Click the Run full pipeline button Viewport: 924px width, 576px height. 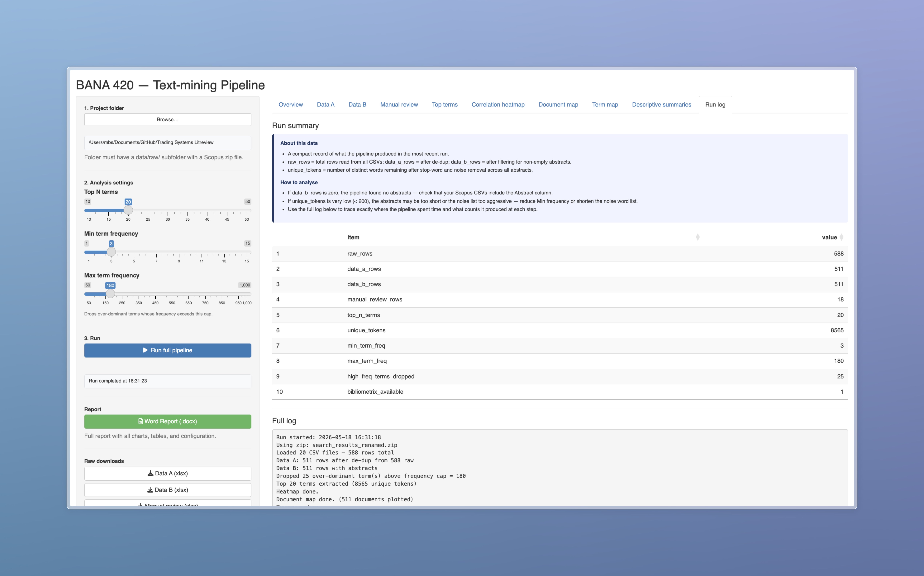point(167,351)
